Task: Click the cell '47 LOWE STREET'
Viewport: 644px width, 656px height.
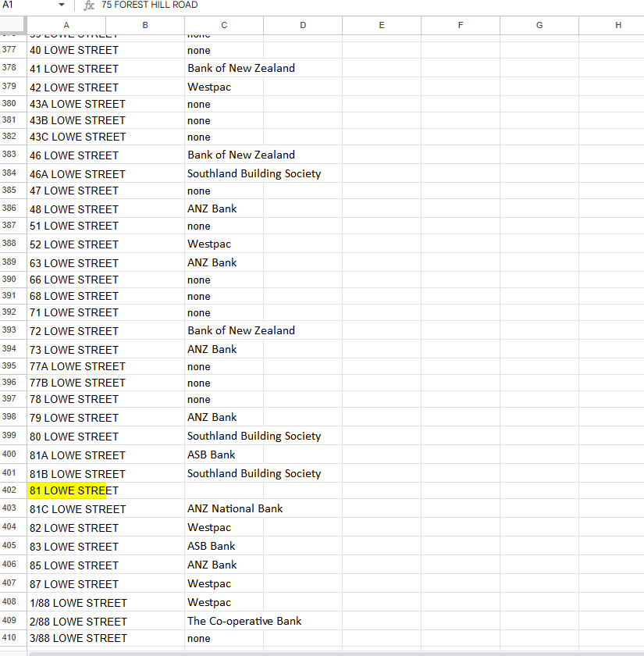Action: click(x=66, y=191)
